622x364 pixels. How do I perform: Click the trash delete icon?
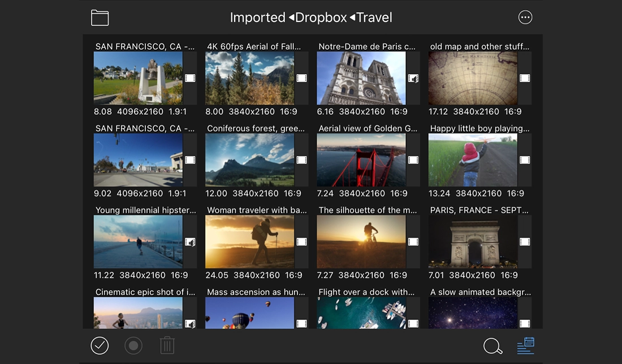[167, 345]
